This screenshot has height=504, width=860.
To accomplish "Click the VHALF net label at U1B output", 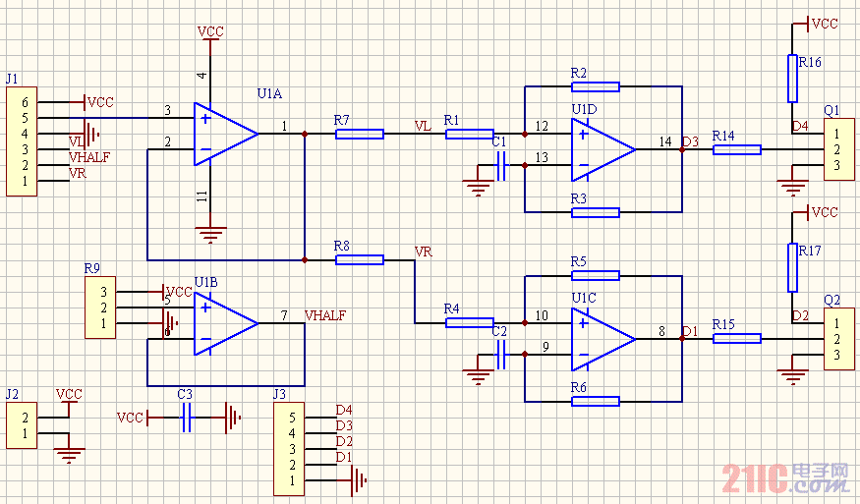I will pos(326,315).
